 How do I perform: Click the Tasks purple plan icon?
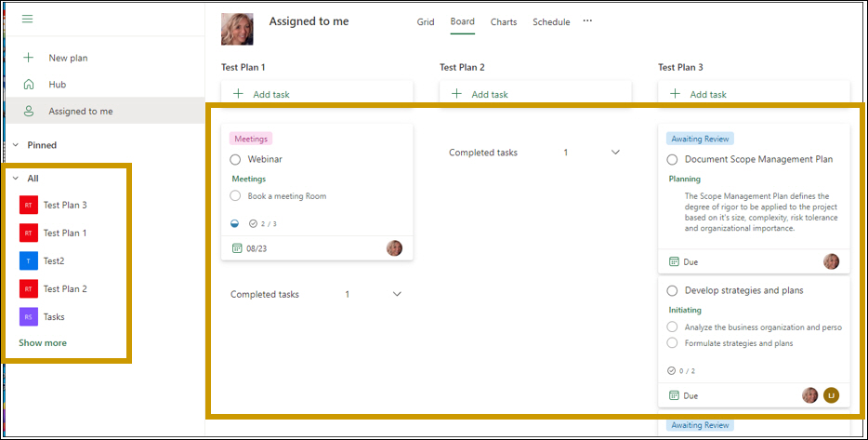click(28, 317)
